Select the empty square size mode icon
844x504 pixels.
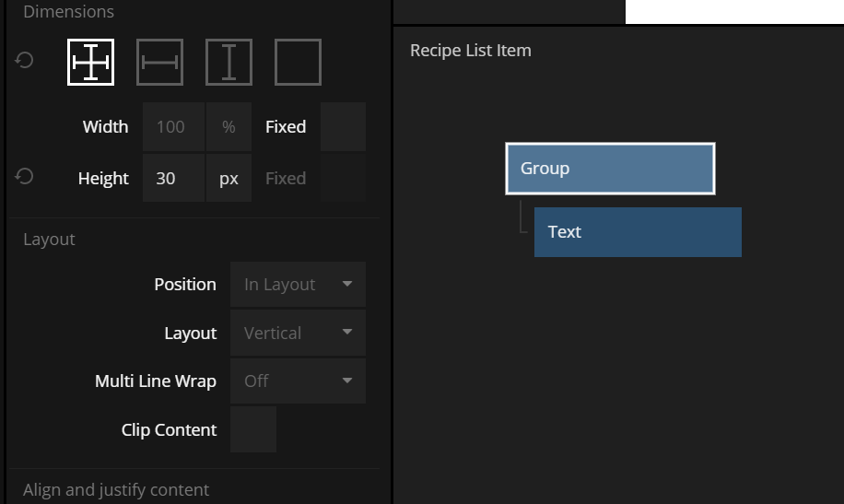pos(298,63)
